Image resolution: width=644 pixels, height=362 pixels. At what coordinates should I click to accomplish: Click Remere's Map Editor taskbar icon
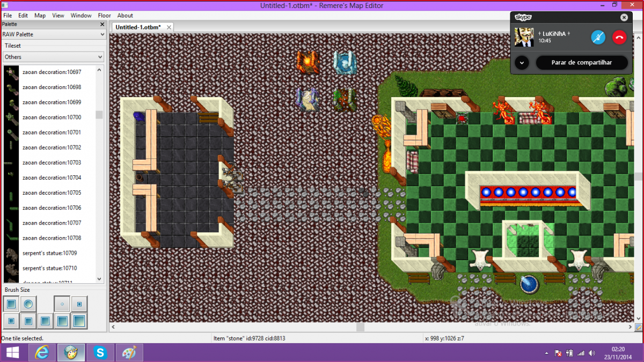tap(71, 353)
